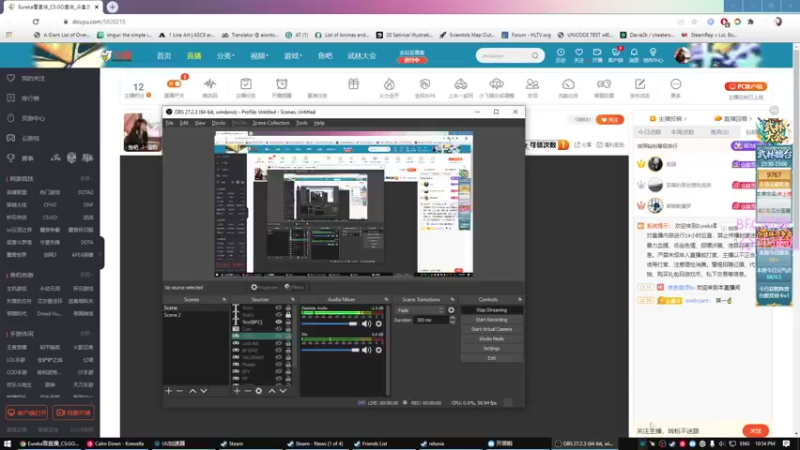800x450 pixels.
Task: Toggle visibility of topmost Text source
Action: 279,308
